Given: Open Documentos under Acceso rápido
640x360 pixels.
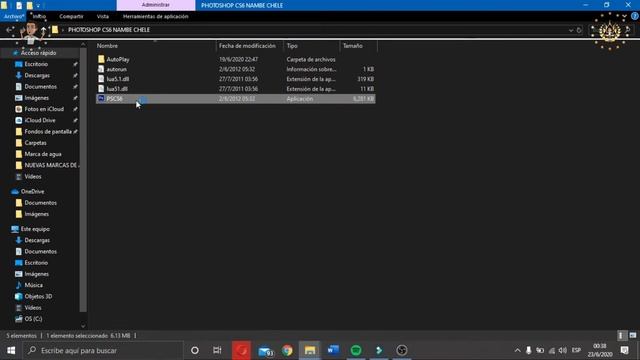Looking at the screenshot, I should click(41, 87).
